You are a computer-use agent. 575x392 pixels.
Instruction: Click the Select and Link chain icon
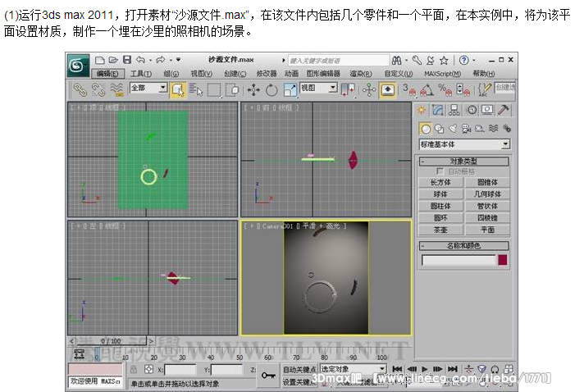point(80,89)
